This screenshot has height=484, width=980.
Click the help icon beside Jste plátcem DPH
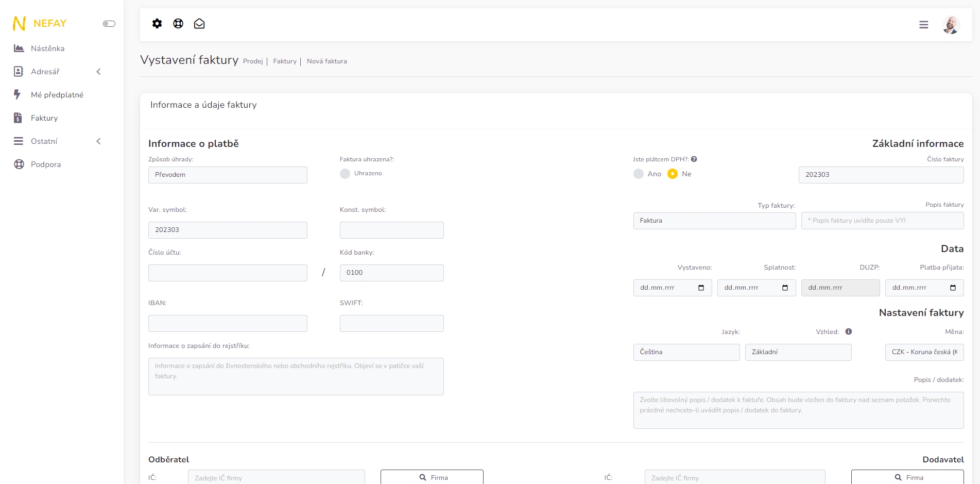click(694, 159)
